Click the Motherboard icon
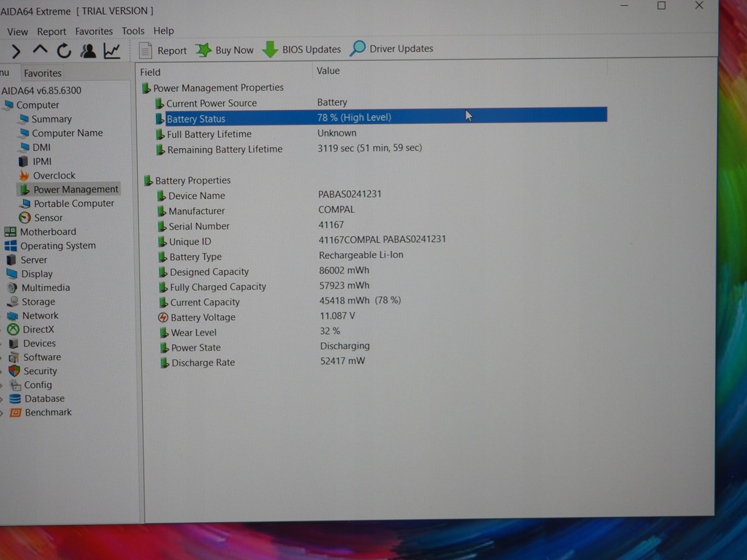 10,232
